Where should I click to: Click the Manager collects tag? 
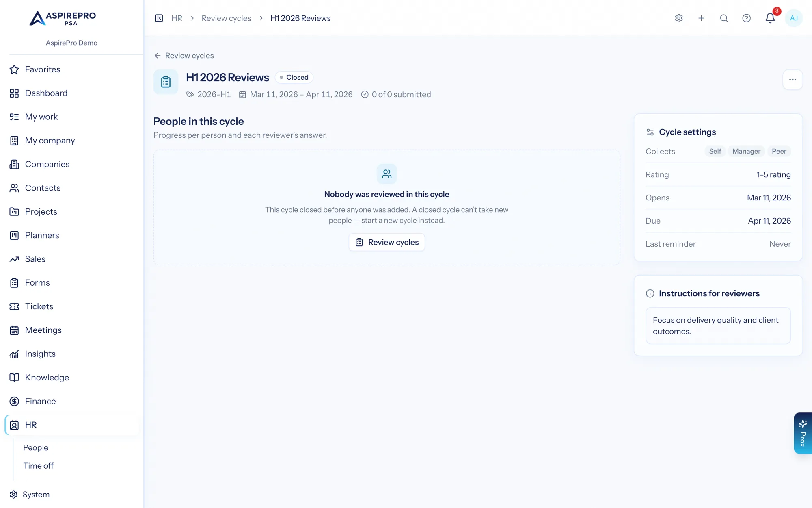pyautogui.click(x=746, y=151)
